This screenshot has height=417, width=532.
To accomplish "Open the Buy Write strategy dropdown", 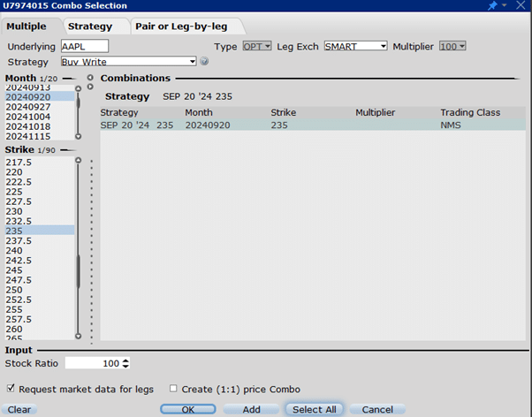I will [129, 62].
